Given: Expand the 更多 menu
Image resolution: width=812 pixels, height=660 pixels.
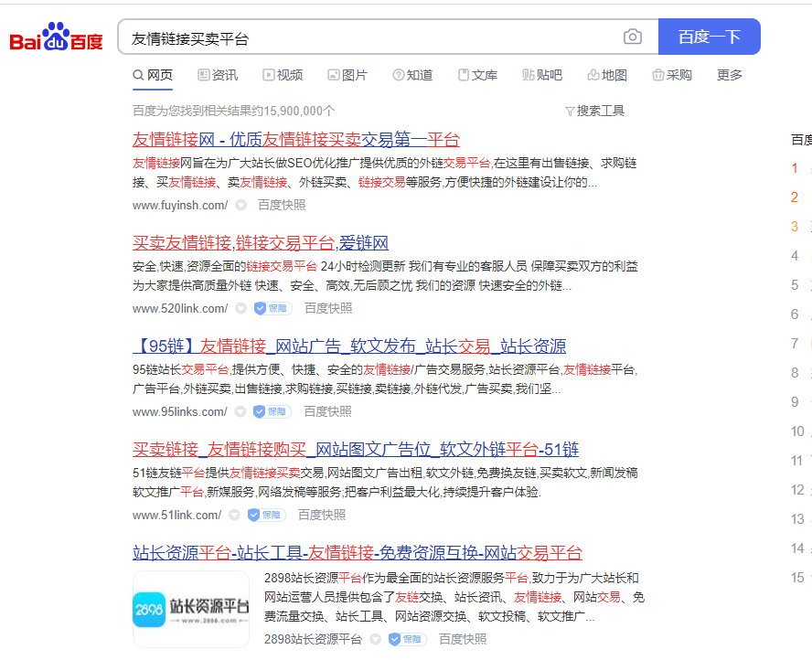Looking at the screenshot, I should (729, 76).
